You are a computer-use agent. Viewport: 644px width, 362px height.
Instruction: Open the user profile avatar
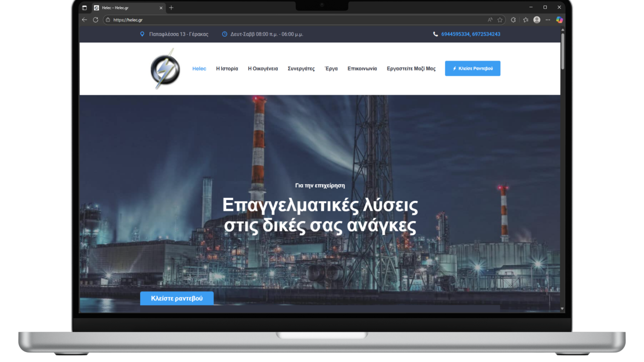(x=537, y=20)
